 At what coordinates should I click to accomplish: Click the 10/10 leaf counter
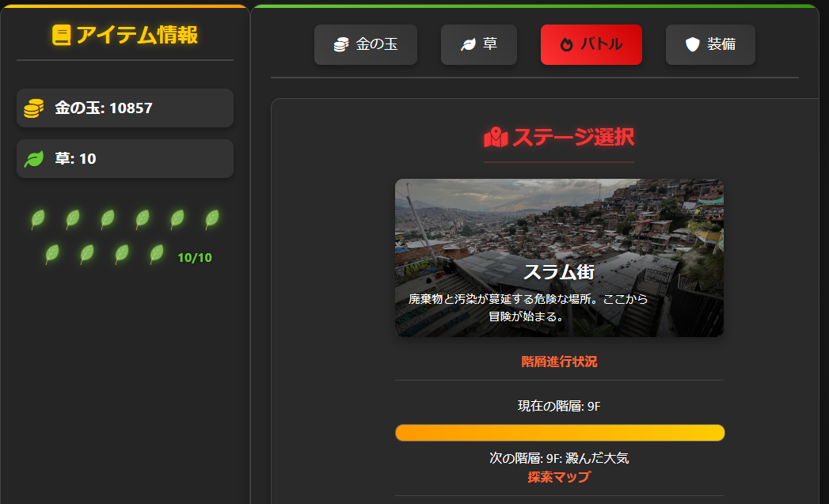click(x=195, y=258)
